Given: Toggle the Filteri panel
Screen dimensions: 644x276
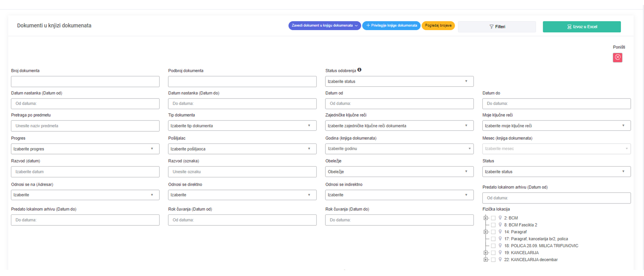Looking at the screenshot, I should coord(497,27).
